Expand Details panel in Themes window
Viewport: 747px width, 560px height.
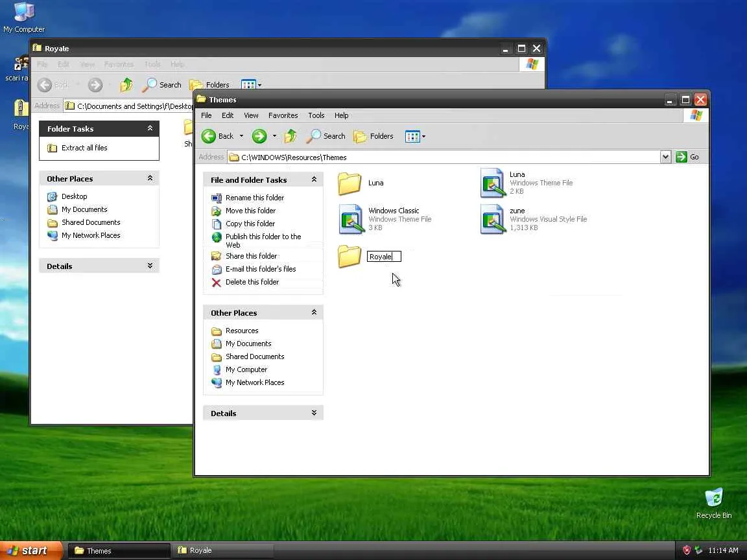pyautogui.click(x=314, y=413)
